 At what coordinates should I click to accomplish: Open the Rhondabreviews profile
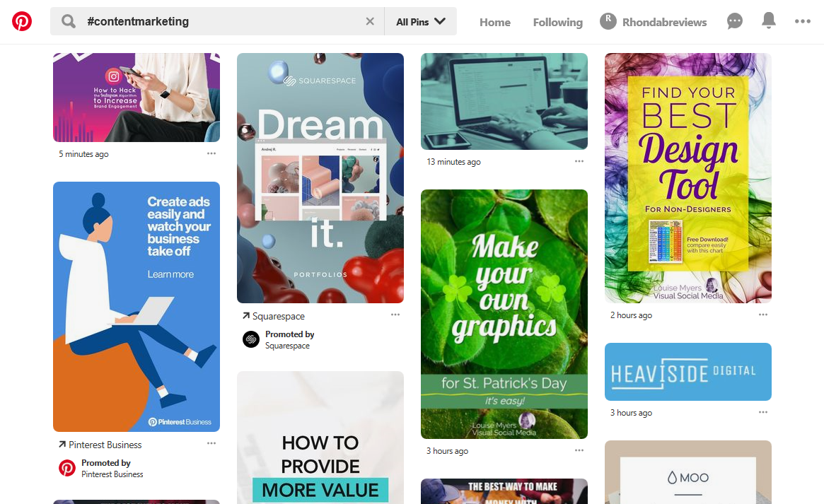pos(654,22)
